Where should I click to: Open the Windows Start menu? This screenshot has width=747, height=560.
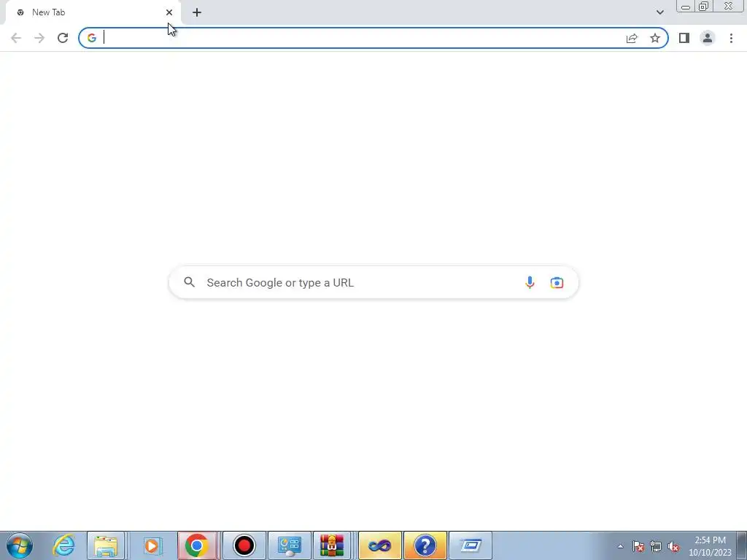pos(20,545)
